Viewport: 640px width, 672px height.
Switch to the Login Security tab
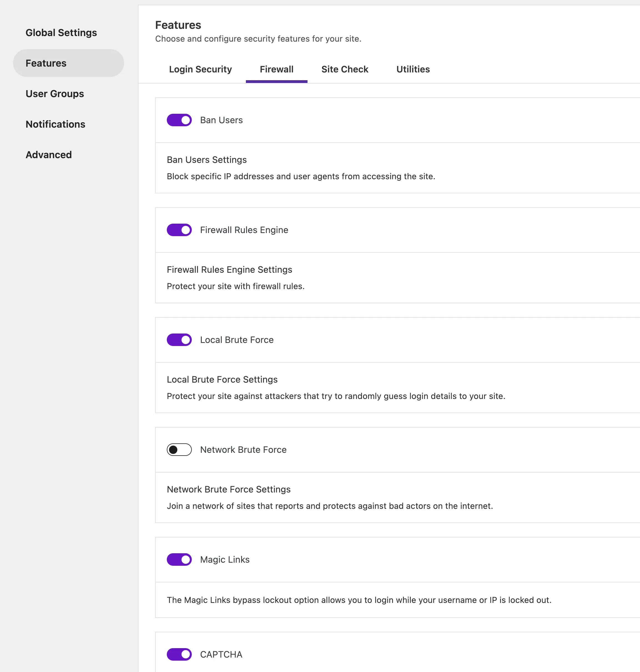(200, 69)
